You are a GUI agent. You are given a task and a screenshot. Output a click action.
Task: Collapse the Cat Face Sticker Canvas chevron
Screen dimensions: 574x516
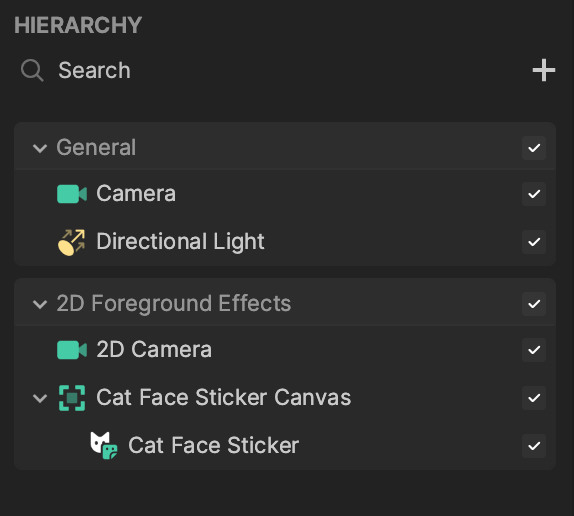pyautogui.click(x=40, y=398)
